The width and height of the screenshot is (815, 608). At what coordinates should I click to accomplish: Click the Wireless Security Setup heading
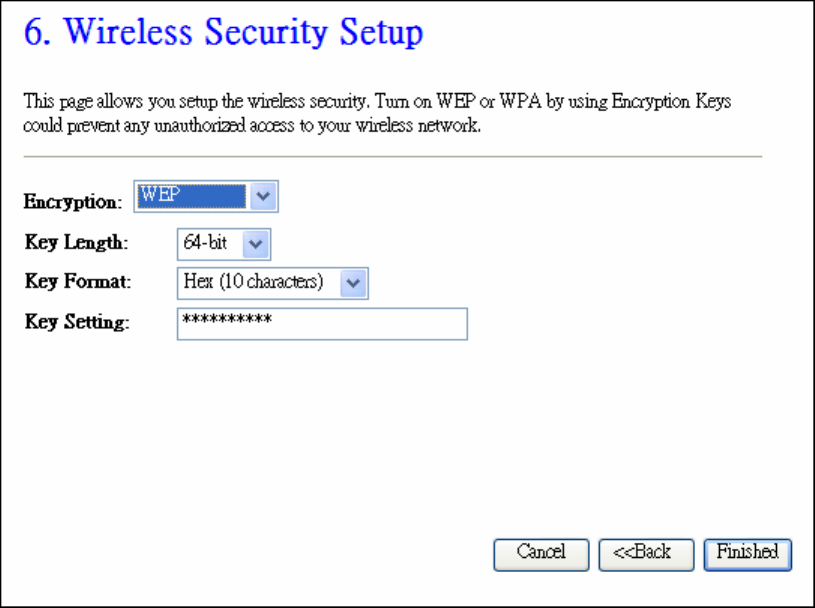(223, 35)
